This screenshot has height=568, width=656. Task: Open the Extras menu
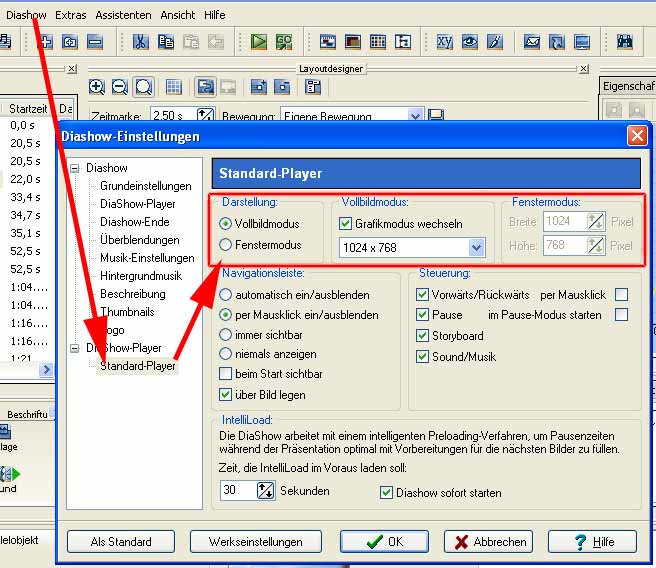71,15
